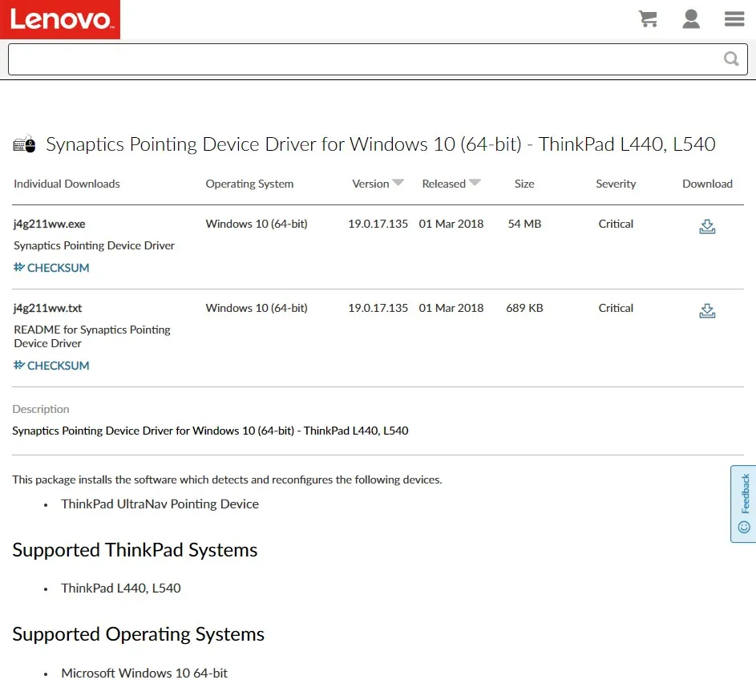Image resolution: width=756 pixels, height=700 pixels.
Task: Click the Operating System column header
Action: click(x=249, y=184)
